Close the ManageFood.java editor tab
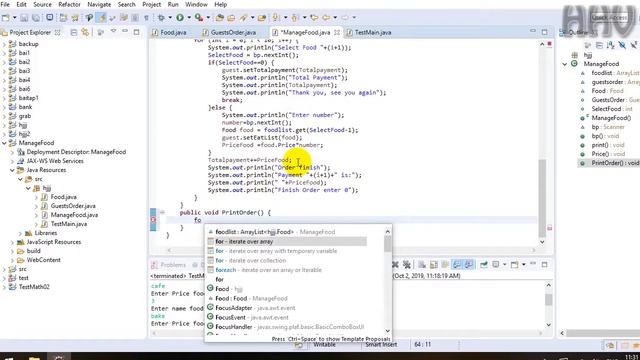The height and width of the screenshot is (360, 640). pyautogui.click(x=337, y=32)
